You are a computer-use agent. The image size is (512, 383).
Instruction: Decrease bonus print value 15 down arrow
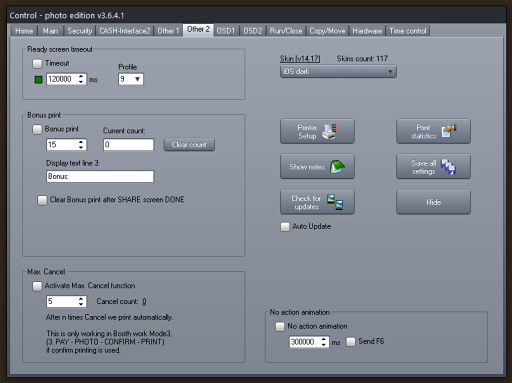click(81, 147)
